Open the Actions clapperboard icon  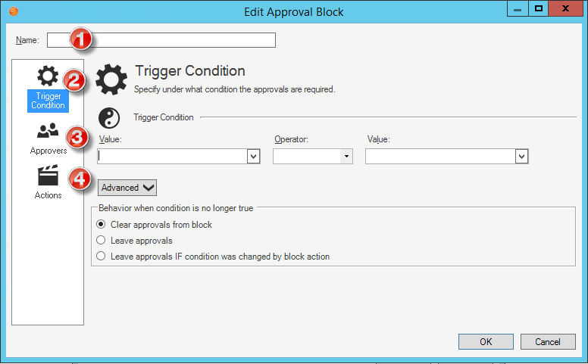tap(48, 176)
